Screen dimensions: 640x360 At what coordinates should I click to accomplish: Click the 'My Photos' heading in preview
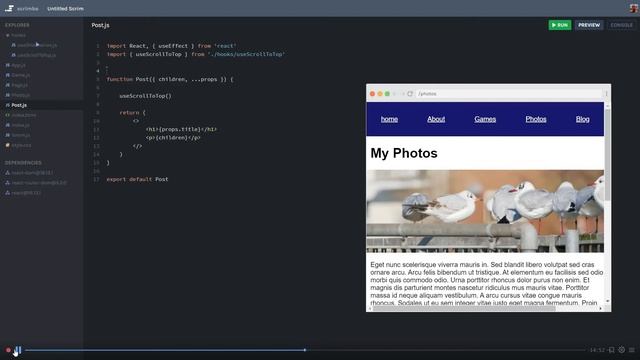pyautogui.click(x=404, y=153)
